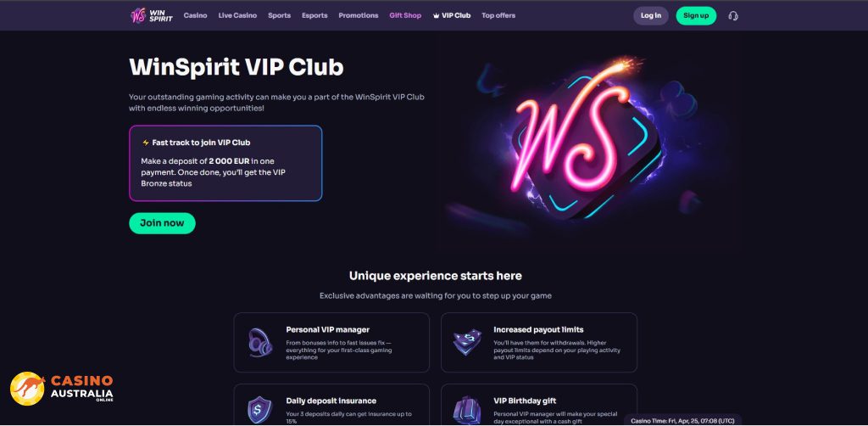Open the Sports menu item
This screenshot has height=426, width=868.
point(279,15)
